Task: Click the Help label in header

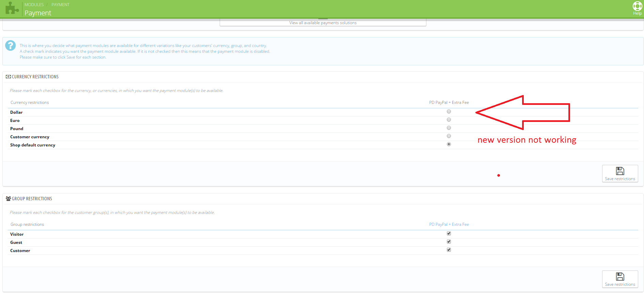Action: (x=637, y=14)
